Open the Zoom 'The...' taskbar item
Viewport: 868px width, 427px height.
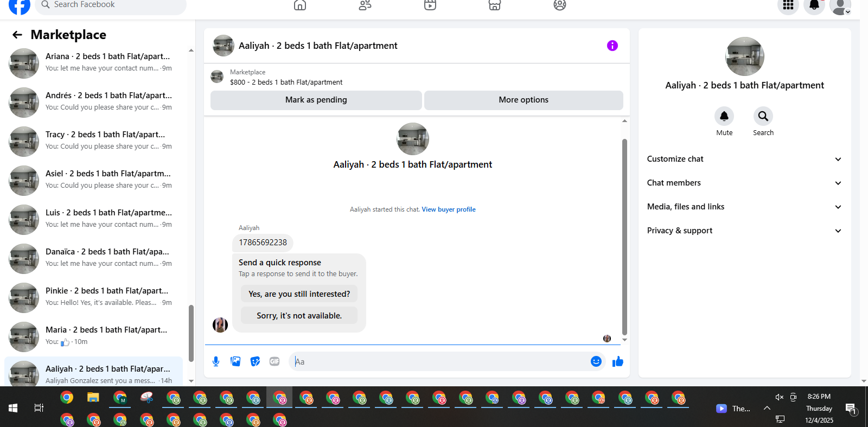(x=733, y=409)
